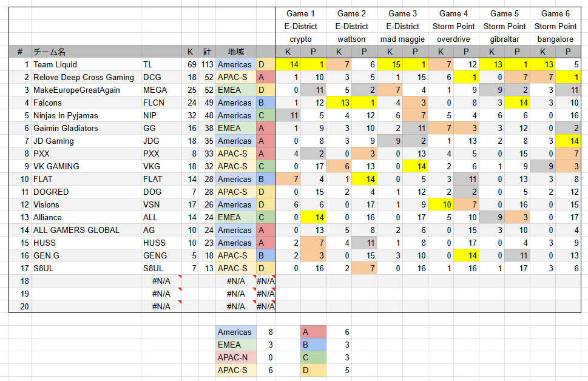The height and width of the screenshot is (381, 588).
Task: Click the Game 2 header cell
Action: click(x=352, y=13)
